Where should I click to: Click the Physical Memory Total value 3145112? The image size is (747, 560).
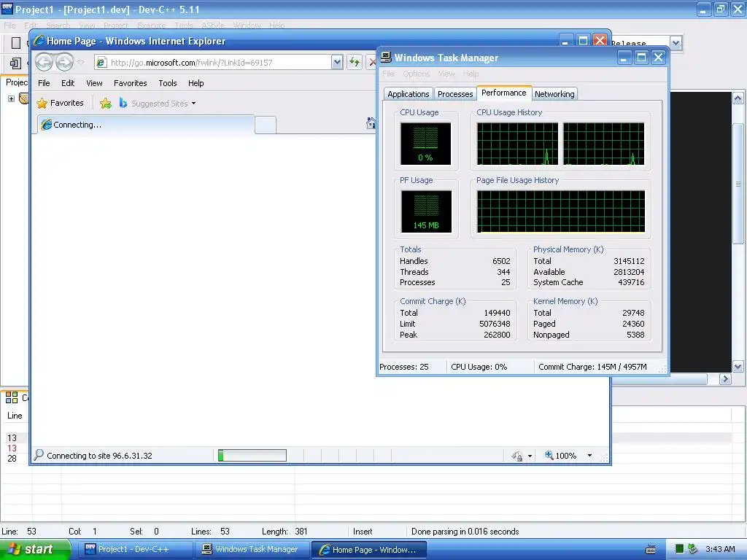pos(629,261)
